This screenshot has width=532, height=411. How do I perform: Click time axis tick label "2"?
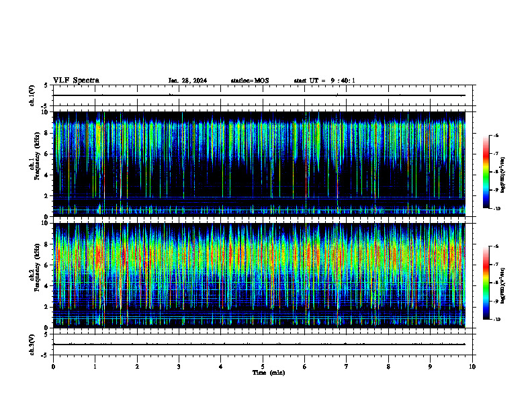point(137,367)
